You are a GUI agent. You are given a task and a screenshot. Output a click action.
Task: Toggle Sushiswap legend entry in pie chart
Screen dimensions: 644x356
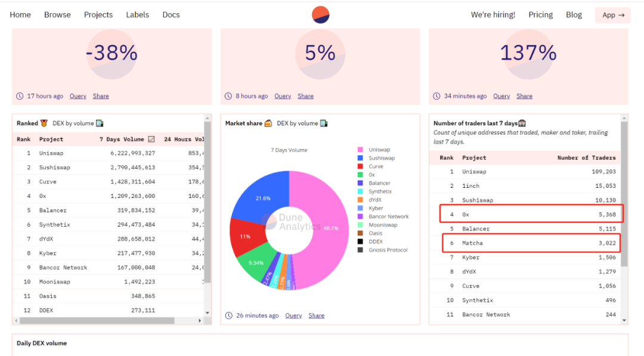[376, 158]
